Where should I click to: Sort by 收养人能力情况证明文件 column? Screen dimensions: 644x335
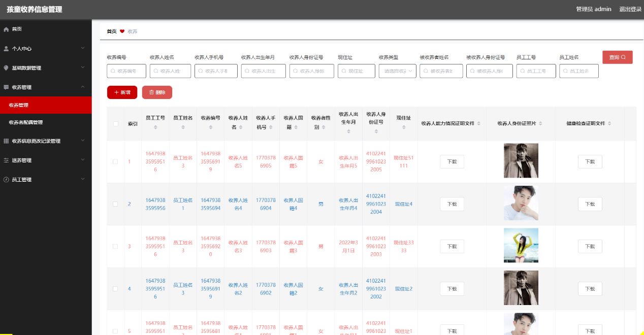tap(478, 124)
